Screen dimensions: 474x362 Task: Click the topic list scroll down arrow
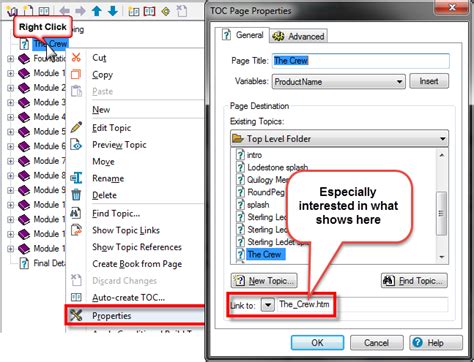[442, 257]
